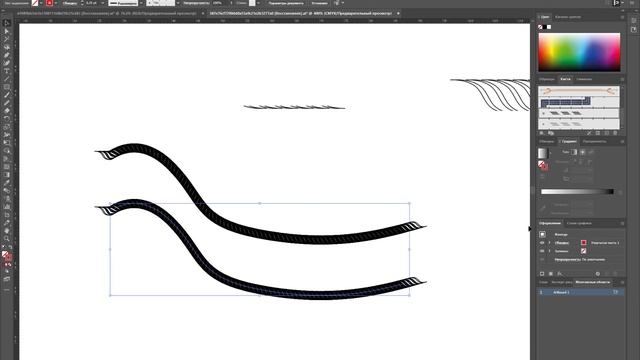The width and height of the screenshot is (640, 360).
Task: Select the Eyedropper tool
Action: (7, 182)
